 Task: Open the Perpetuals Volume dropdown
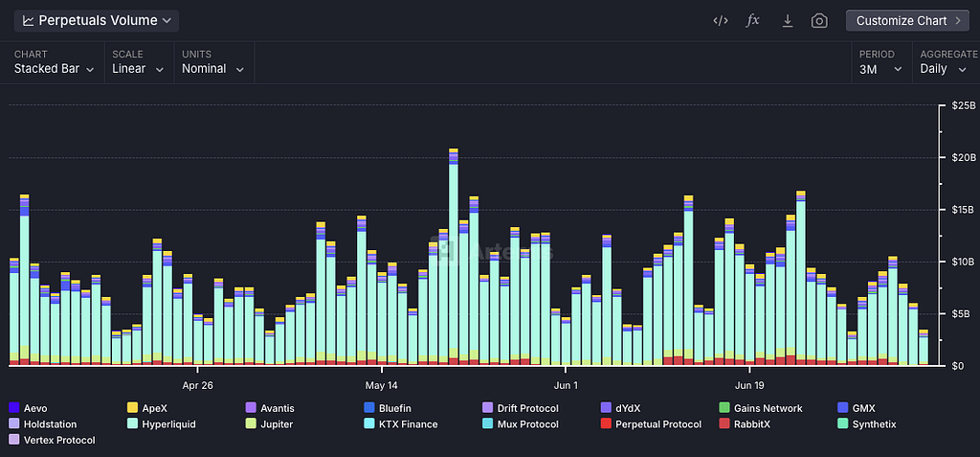[x=97, y=21]
